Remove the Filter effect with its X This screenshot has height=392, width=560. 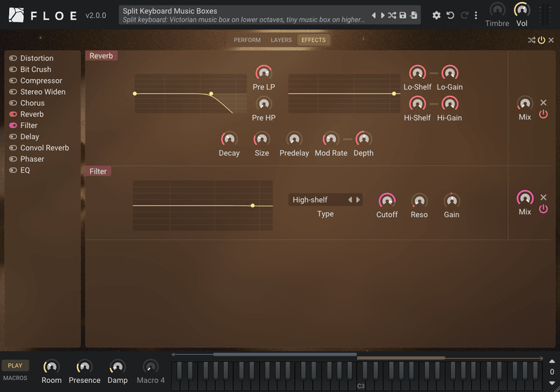click(543, 197)
